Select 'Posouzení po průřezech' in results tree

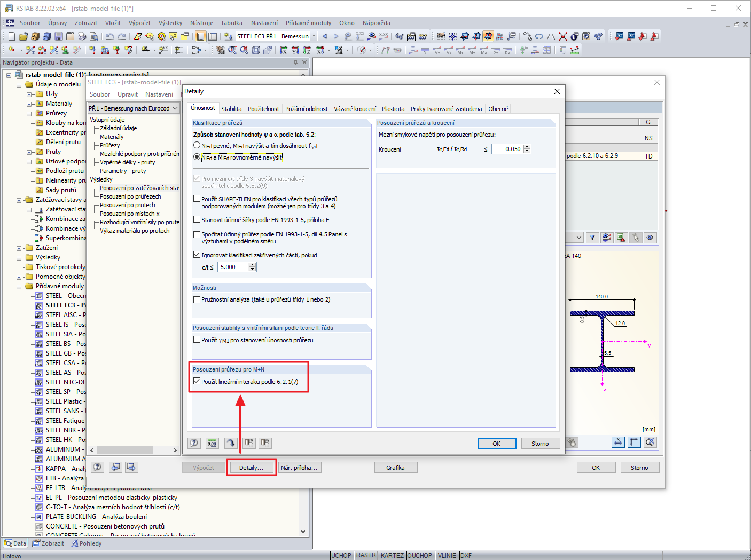(x=130, y=196)
